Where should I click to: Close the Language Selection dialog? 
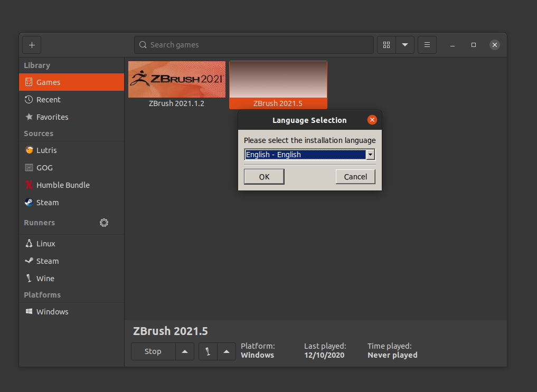(x=372, y=120)
